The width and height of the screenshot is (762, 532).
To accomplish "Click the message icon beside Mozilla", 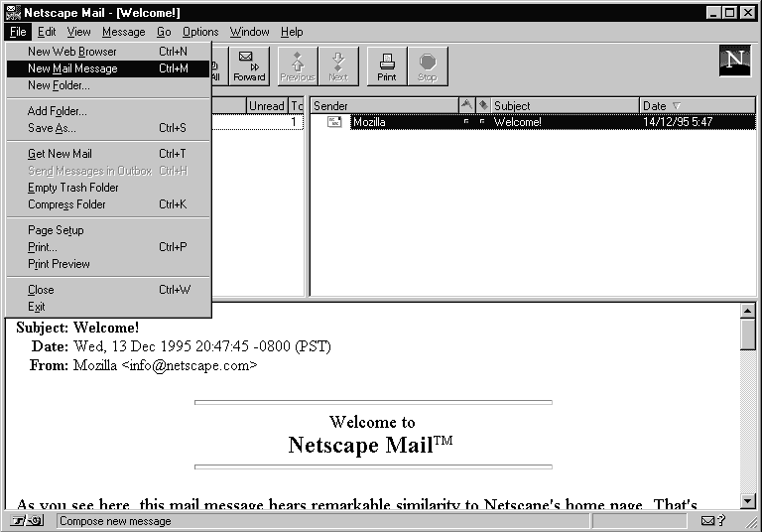I will [334, 121].
